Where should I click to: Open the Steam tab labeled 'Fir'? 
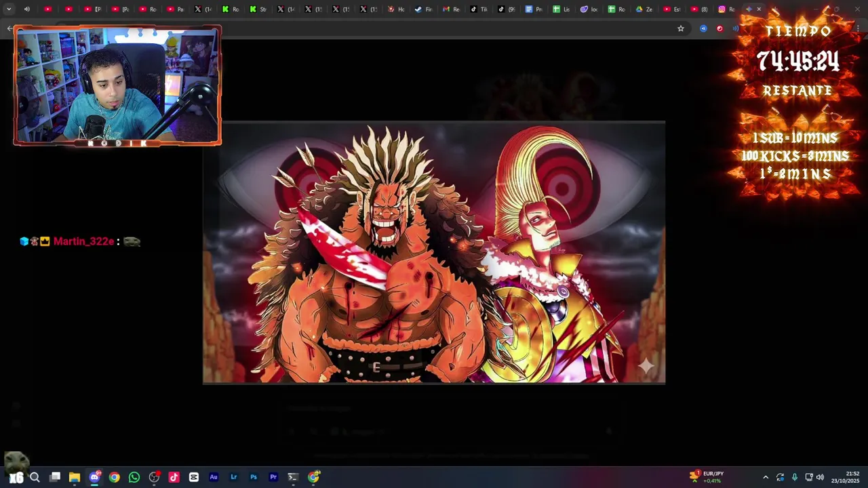pos(424,9)
